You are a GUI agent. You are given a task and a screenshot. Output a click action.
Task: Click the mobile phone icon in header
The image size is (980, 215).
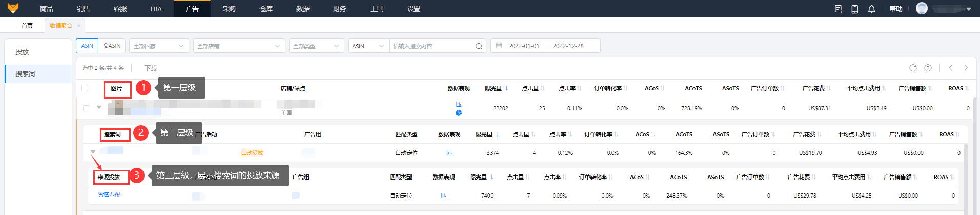855,9
